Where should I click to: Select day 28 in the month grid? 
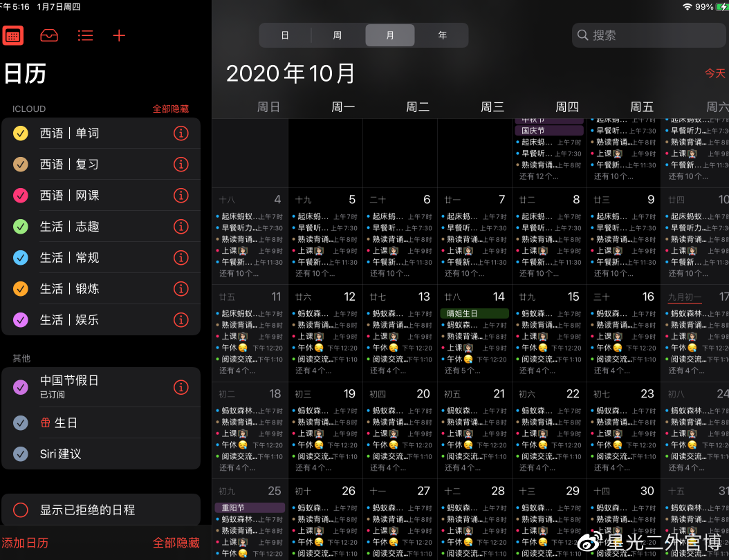coord(498,491)
